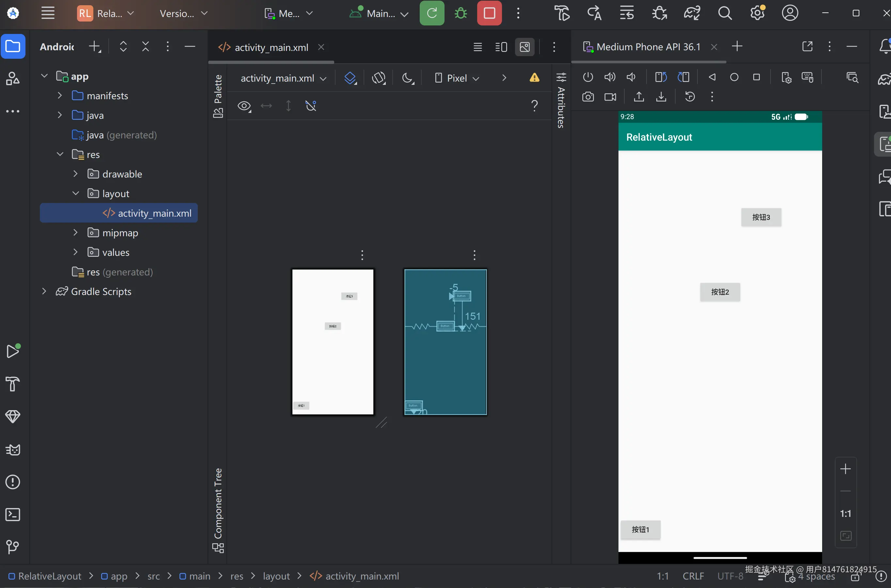Toggle autoconnect magnet icon
Screen dimensions: 891x588
[x=311, y=106]
